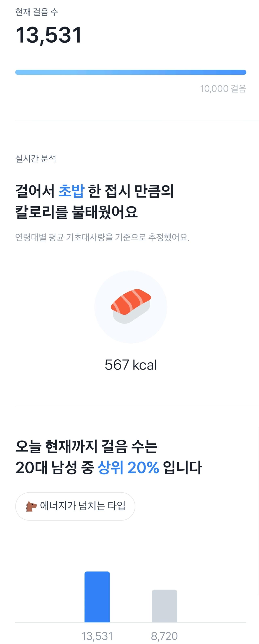Click the gray metabolic-rate estimate note

[x=102, y=237]
